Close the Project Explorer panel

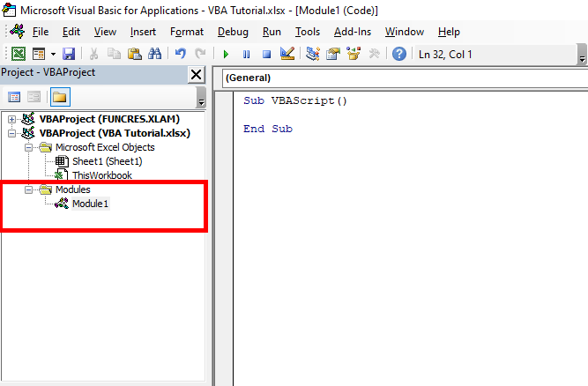click(196, 75)
